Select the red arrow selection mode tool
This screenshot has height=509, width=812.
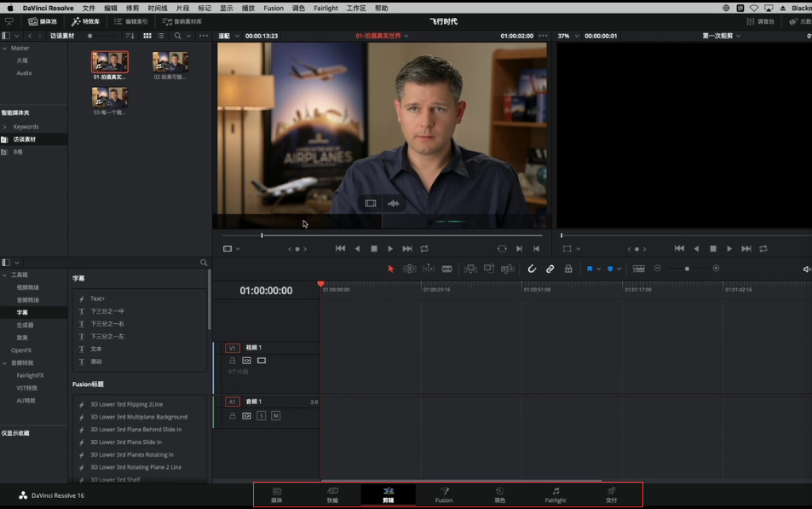coord(391,269)
